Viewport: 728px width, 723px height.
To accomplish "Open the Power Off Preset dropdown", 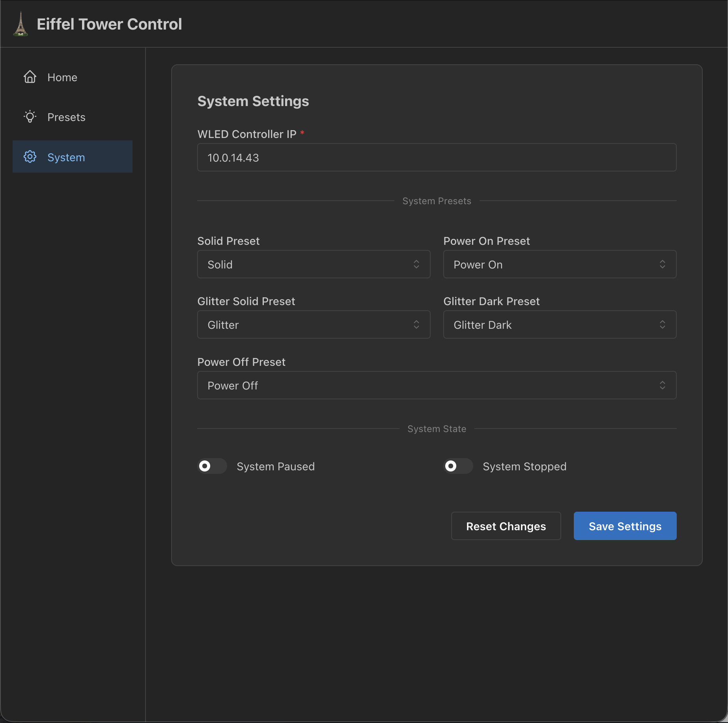I will [437, 385].
